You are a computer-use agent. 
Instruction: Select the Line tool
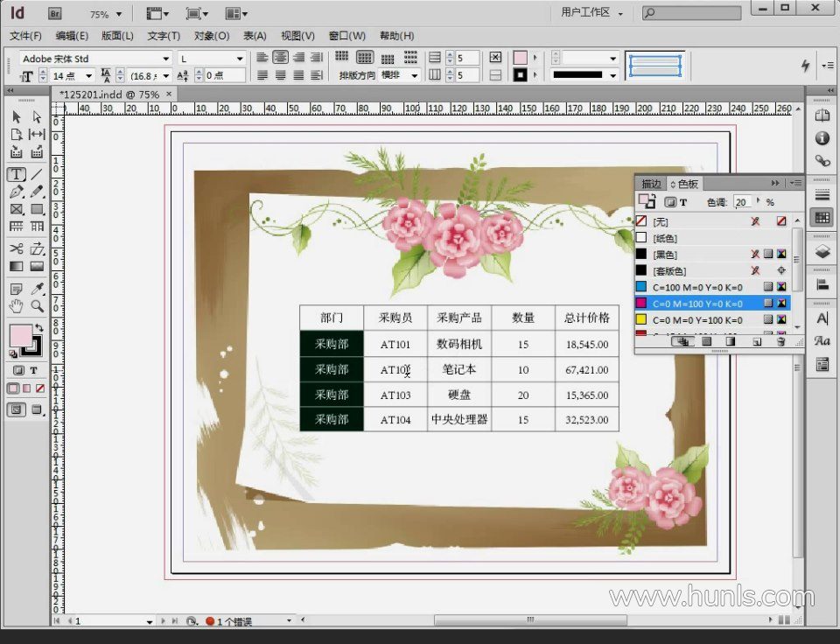(x=38, y=175)
